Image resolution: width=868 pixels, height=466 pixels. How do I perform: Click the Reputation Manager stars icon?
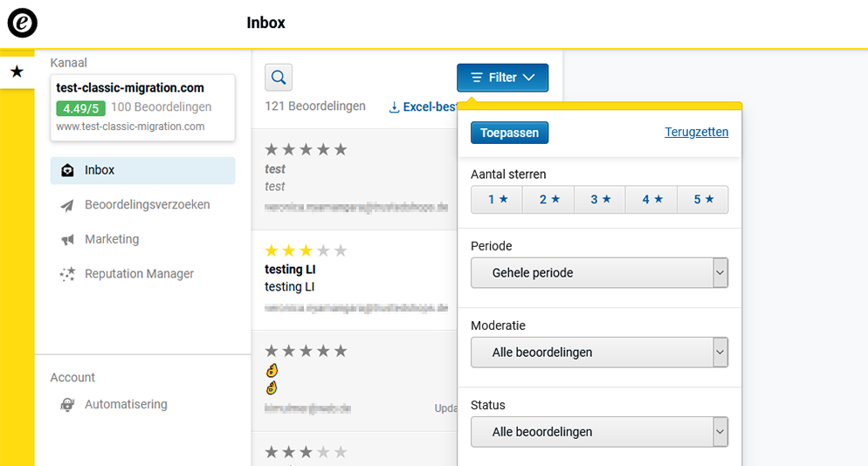pos(67,274)
